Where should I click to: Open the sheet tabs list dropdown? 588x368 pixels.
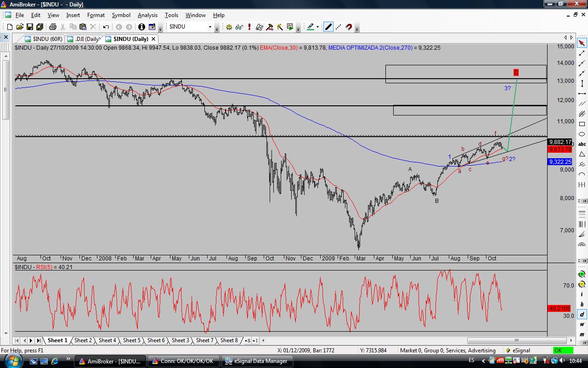click(248, 340)
